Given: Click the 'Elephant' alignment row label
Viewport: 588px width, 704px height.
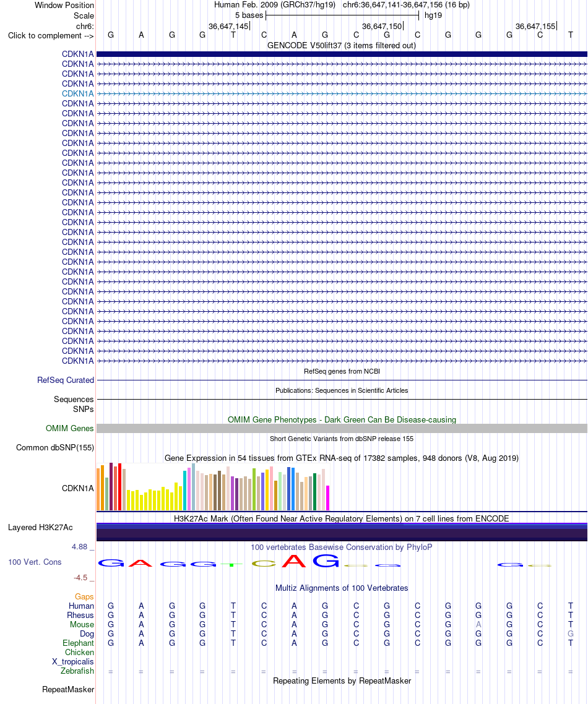Looking at the screenshot, I should tap(78, 643).
